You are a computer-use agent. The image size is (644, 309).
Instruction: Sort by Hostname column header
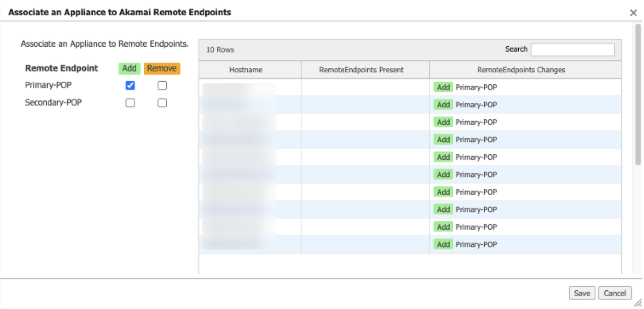(x=246, y=70)
